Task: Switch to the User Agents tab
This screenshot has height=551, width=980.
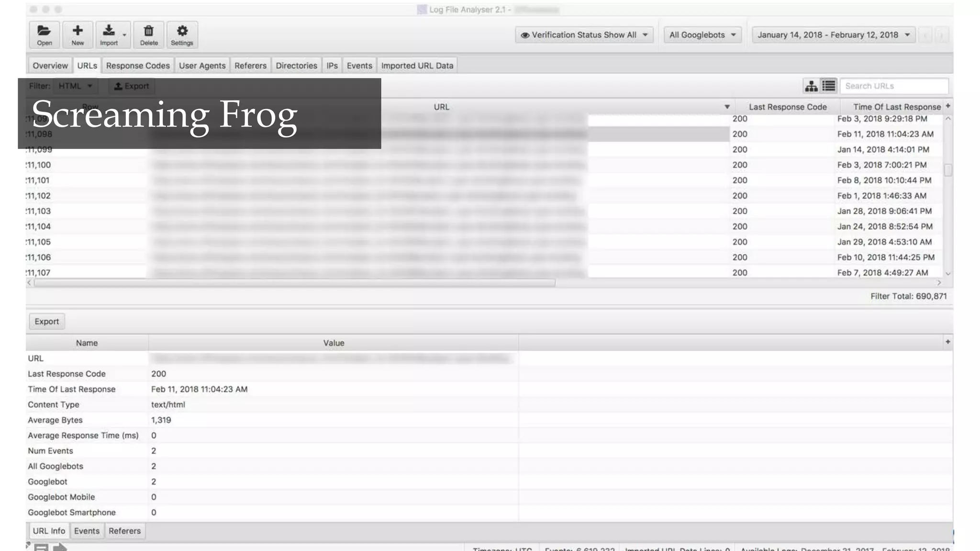Action: (202, 66)
